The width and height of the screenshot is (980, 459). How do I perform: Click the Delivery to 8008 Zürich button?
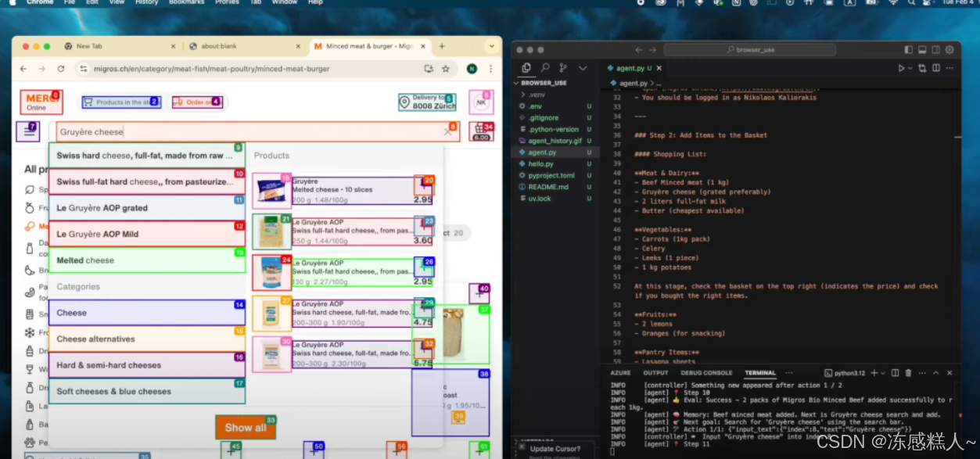tap(427, 102)
